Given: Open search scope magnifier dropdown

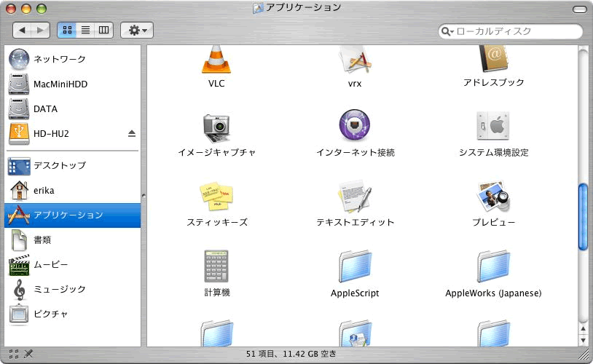Looking at the screenshot, I should (448, 32).
